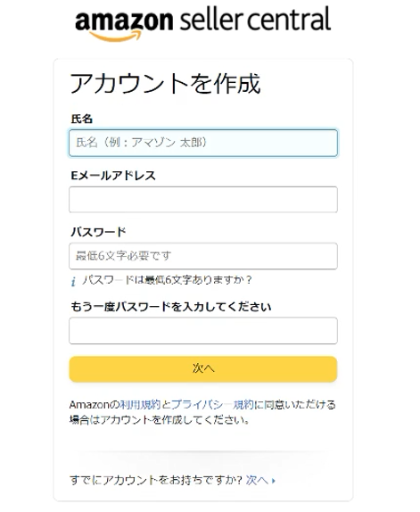
Task: Click the orange smile arrow under amazon
Action: [x=116, y=37]
